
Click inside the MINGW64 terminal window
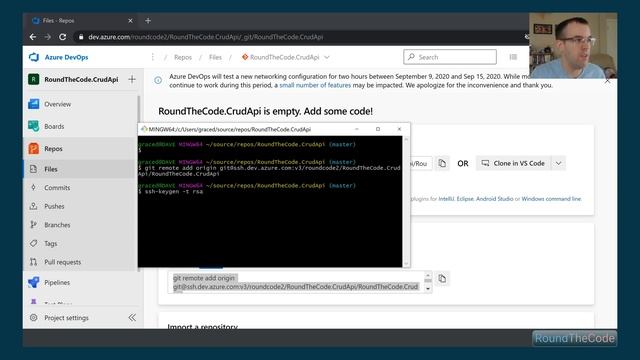(x=270, y=202)
